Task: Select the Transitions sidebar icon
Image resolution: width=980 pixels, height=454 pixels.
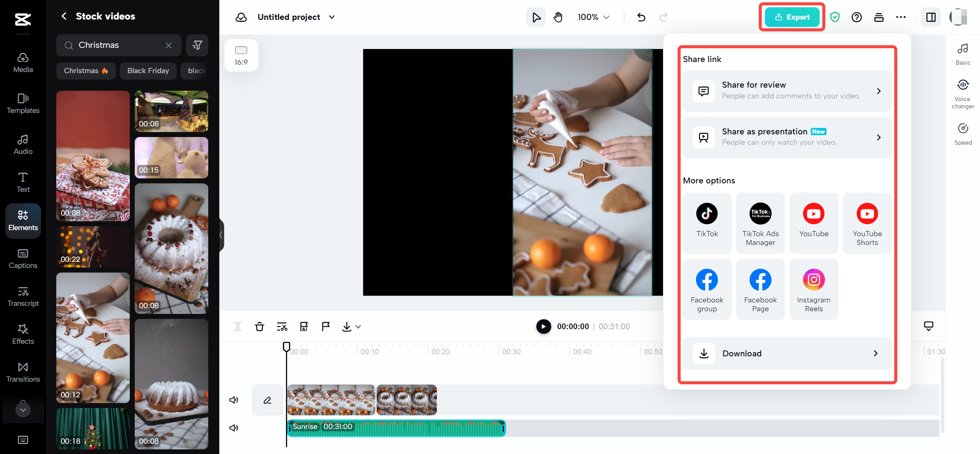Action: click(x=23, y=372)
